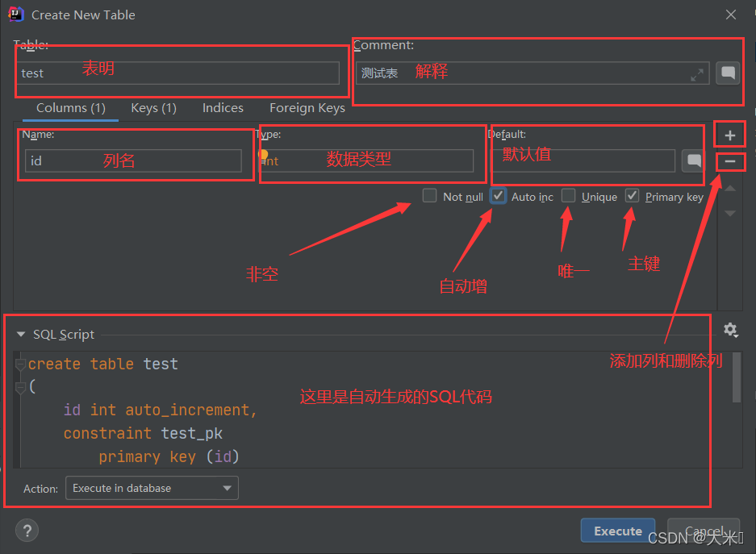Click the Table name input field

[x=178, y=73]
